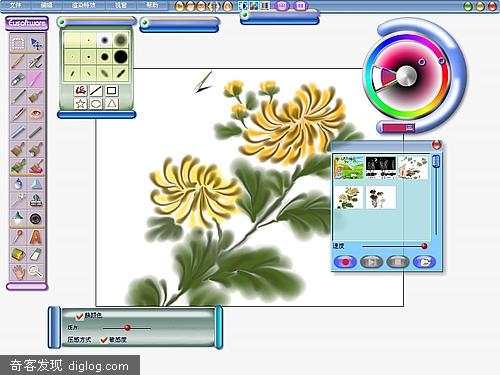Viewport: 500px width, 375px height.
Task: Click the second purple round toolbar button
Action: point(300,5)
